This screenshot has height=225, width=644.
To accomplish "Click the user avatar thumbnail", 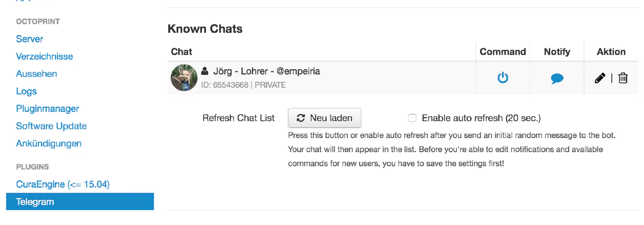I will point(184,78).
